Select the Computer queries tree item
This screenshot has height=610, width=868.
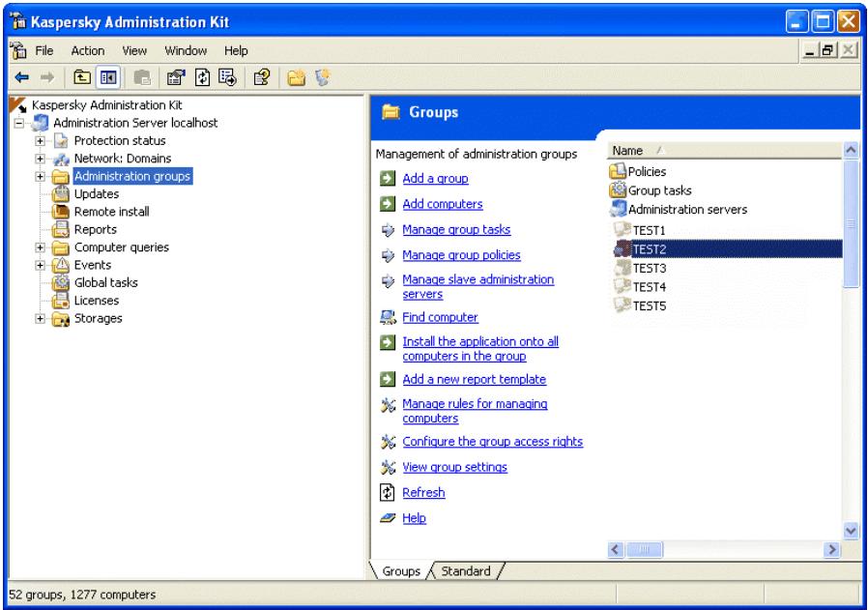[x=121, y=247]
